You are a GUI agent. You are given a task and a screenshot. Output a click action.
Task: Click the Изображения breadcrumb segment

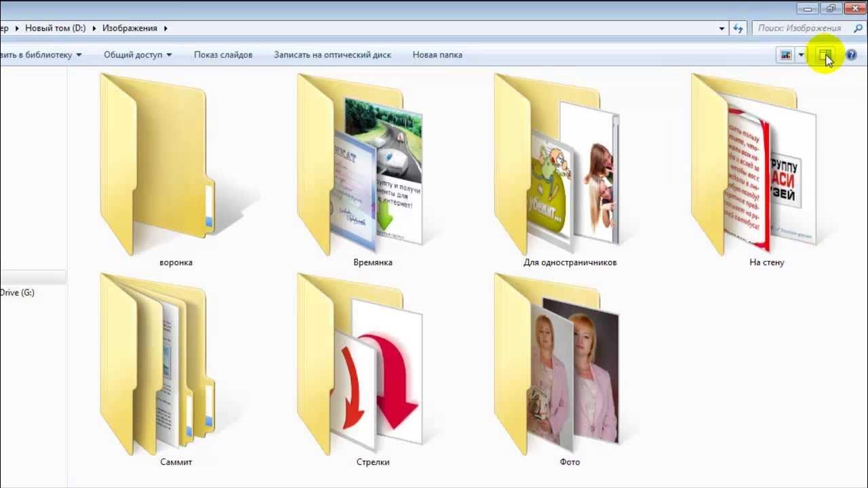tap(130, 28)
